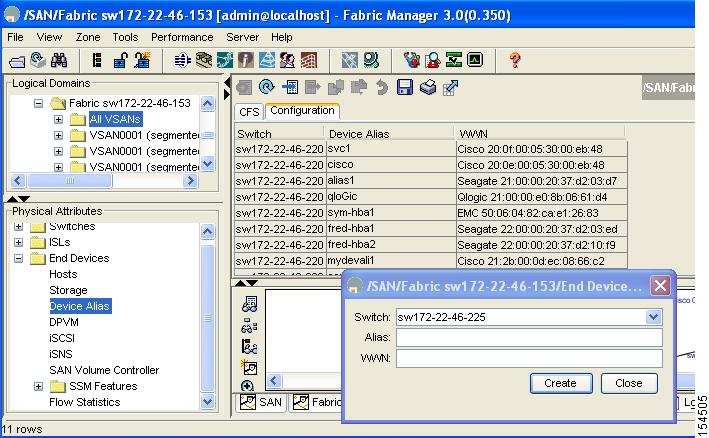The height and width of the screenshot is (438, 709).
Task: Select DPVM in Physical Attributes
Action: pyautogui.click(x=64, y=322)
